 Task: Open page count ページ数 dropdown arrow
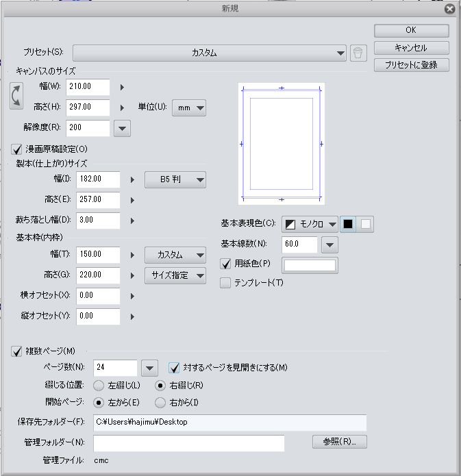click(x=149, y=368)
